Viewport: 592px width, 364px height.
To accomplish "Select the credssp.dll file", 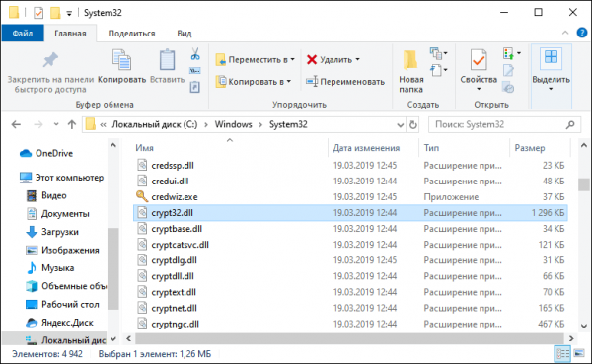I will click(350, 166).
